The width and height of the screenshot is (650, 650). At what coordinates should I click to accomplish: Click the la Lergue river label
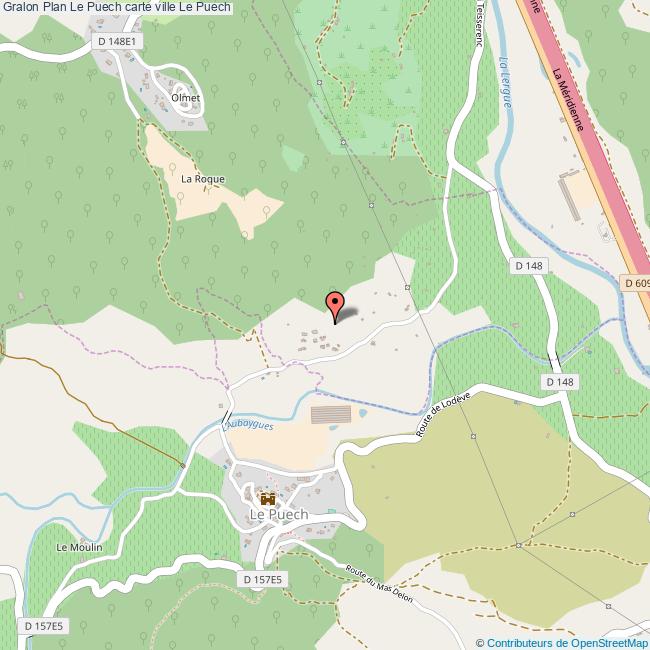point(505,83)
